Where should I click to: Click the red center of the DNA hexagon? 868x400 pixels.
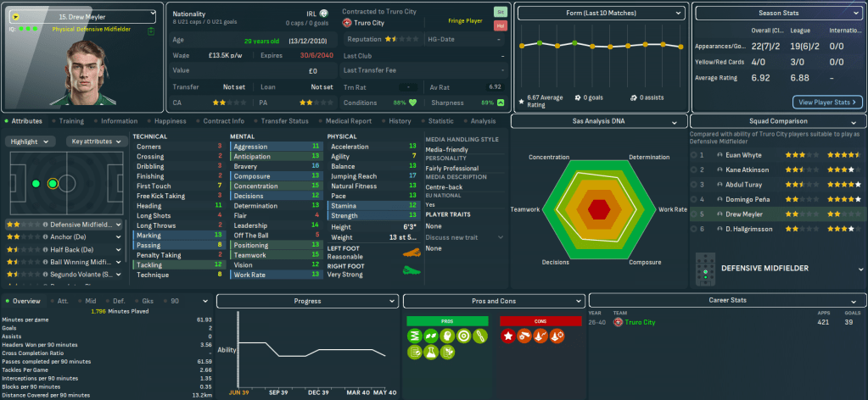[600, 208]
